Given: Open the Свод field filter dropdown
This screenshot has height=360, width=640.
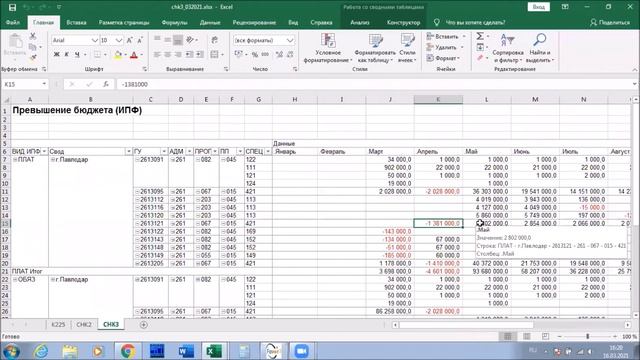Looking at the screenshot, I should coord(129,151).
